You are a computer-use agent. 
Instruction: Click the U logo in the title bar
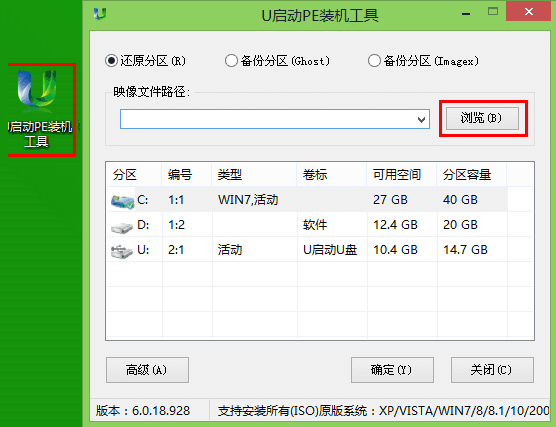(100, 14)
